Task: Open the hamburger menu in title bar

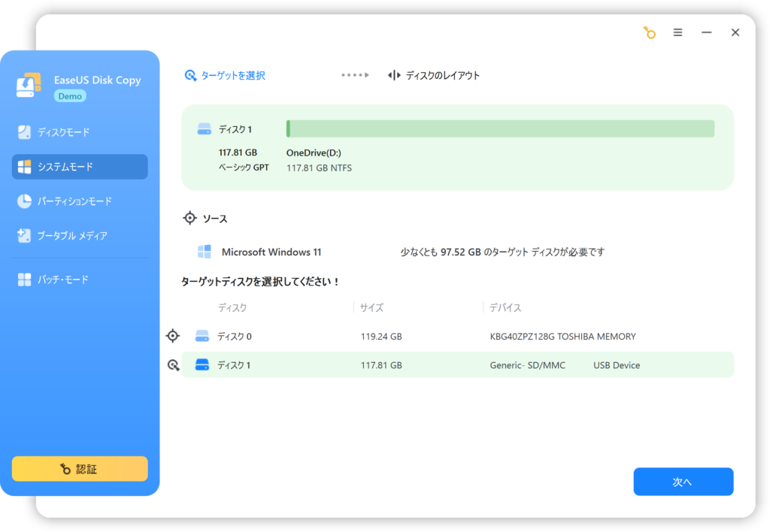Action: point(678,32)
